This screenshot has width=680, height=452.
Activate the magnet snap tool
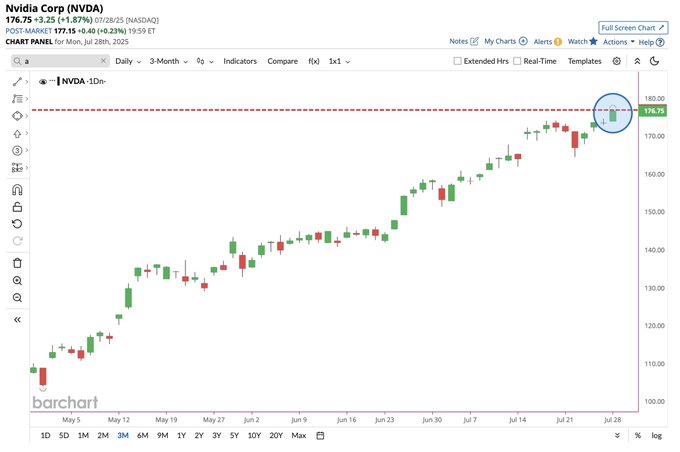click(x=17, y=190)
